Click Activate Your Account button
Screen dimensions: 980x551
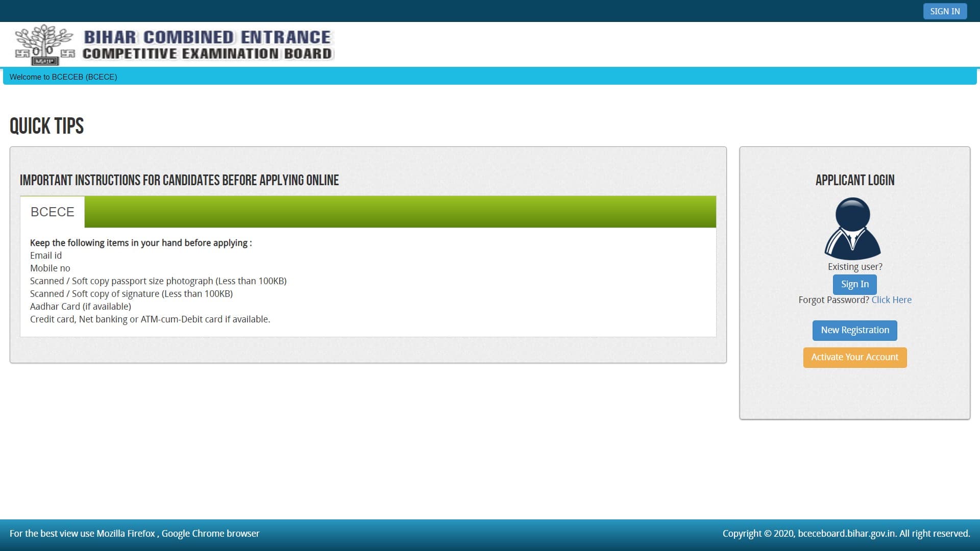tap(854, 357)
